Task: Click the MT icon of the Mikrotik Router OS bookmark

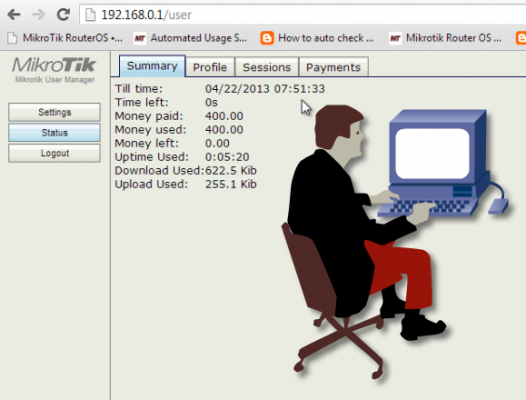Action: pyautogui.click(x=395, y=39)
